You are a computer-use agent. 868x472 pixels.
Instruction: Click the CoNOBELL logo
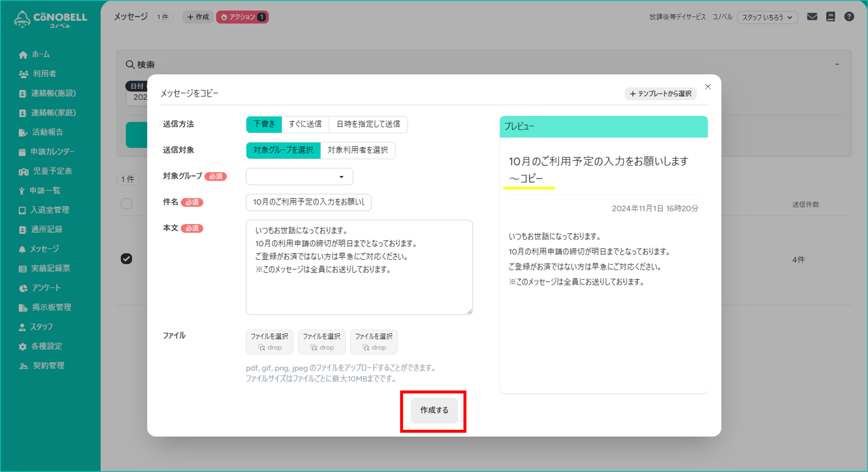tap(51, 19)
